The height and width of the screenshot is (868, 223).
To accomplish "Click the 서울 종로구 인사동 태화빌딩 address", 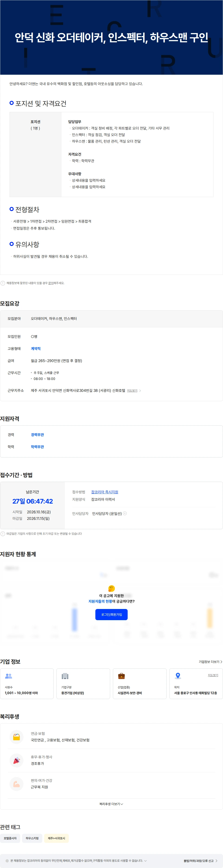I will pos(195,693).
